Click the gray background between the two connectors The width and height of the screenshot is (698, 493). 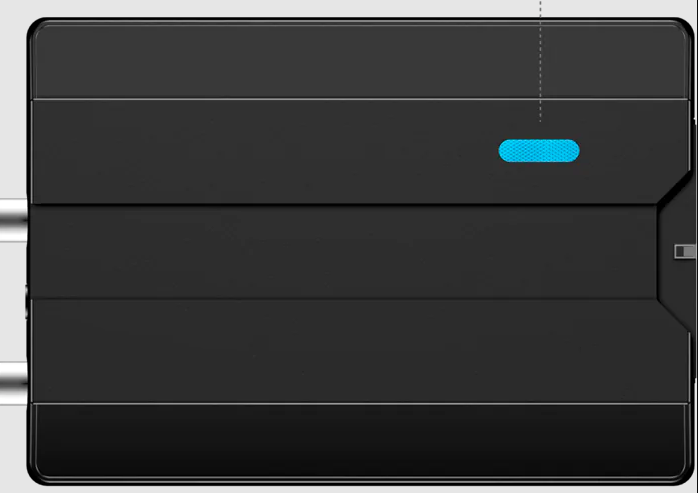[x=12, y=302]
